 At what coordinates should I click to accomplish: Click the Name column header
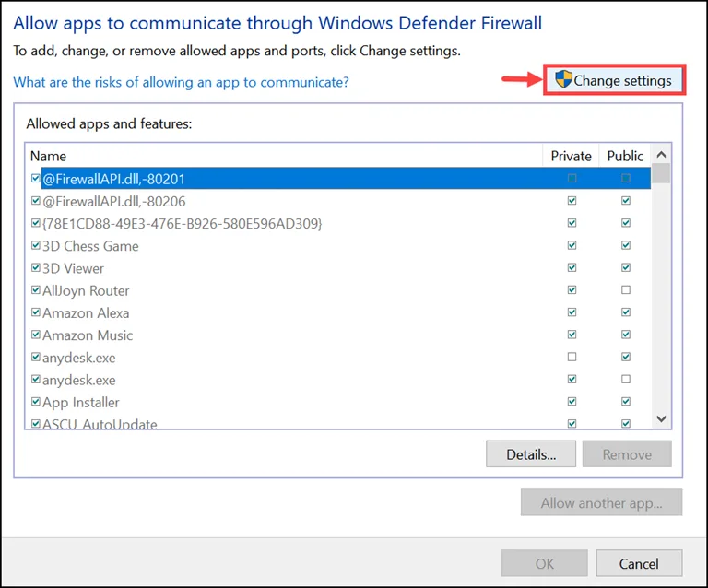pos(286,156)
